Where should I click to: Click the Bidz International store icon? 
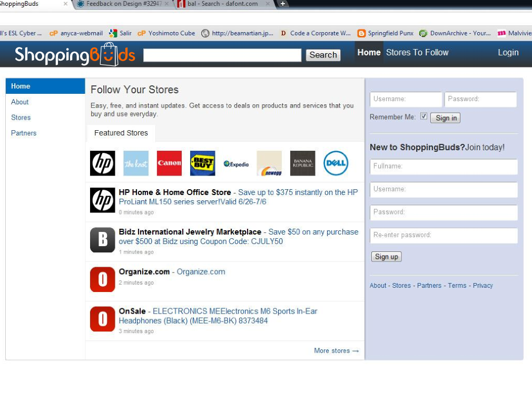click(x=102, y=240)
